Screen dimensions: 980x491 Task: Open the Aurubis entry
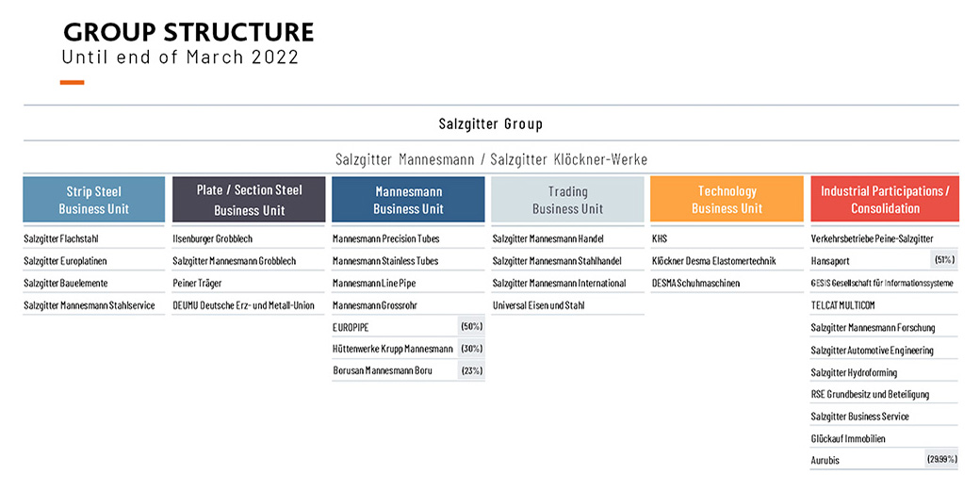coord(825,461)
